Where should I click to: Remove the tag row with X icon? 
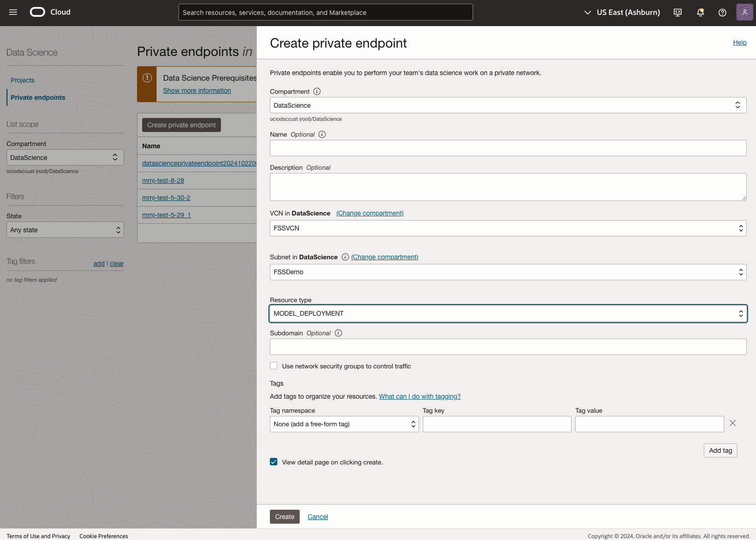pos(733,423)
